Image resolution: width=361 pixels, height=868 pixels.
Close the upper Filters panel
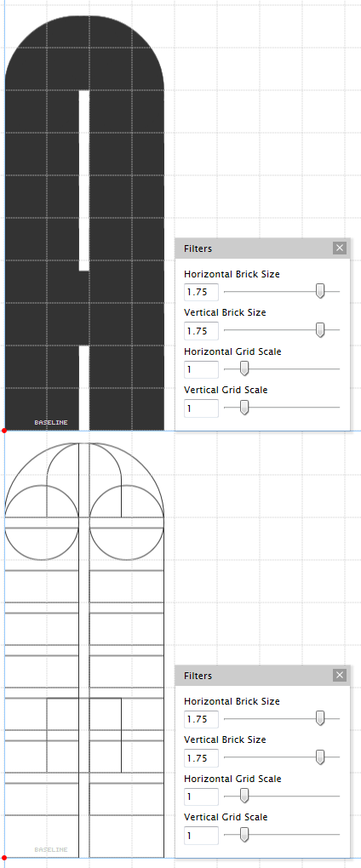tap(340, 248)
